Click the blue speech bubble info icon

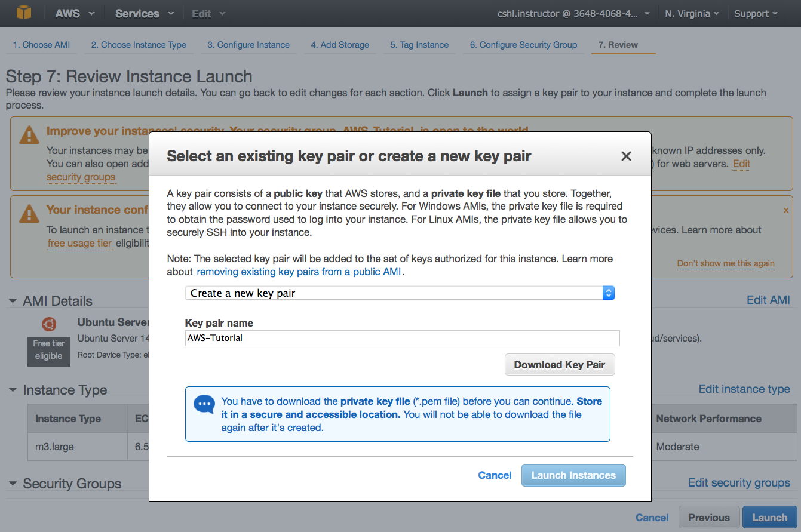pos(204,404)
